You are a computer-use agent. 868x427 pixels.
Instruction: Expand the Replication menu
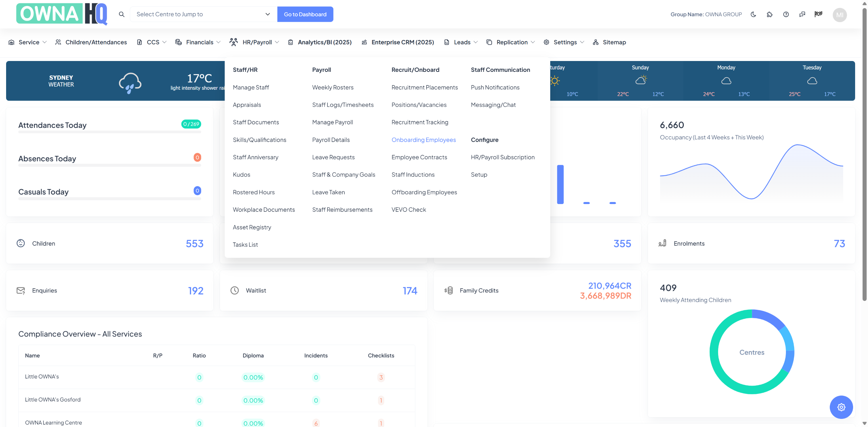tap(511, 42)
